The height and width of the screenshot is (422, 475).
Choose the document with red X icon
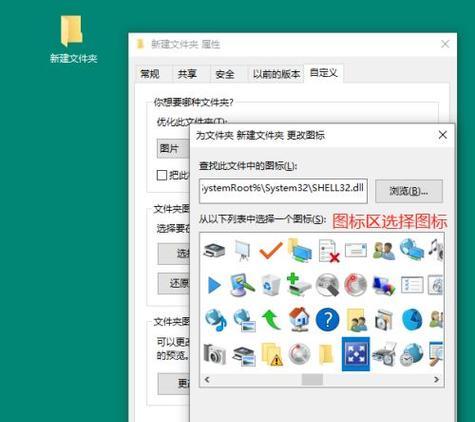pyautogui.click(x=329, y=251)
